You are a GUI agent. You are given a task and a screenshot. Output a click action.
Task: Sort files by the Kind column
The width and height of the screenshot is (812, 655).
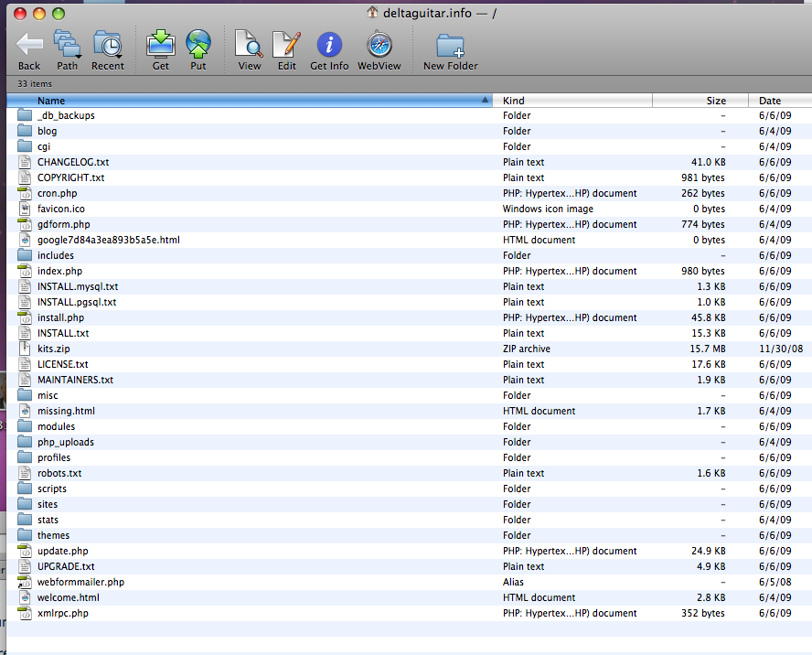click(572, 101)
